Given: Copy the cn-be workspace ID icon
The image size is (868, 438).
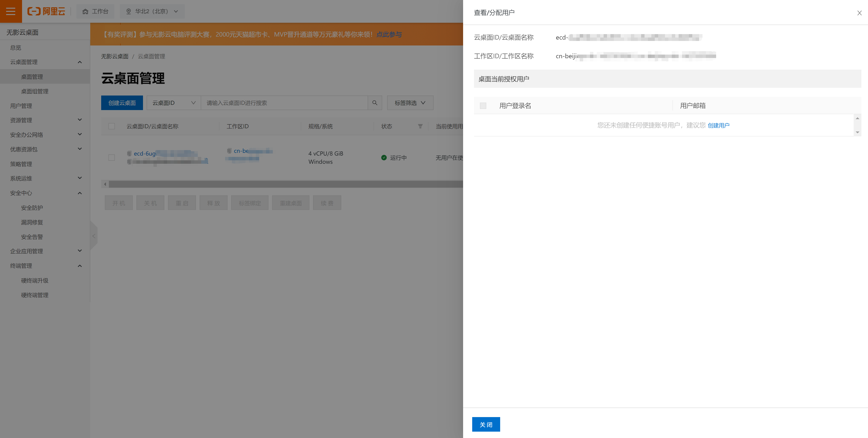Looking at the screenshot, I should click(x=229, y=151).
